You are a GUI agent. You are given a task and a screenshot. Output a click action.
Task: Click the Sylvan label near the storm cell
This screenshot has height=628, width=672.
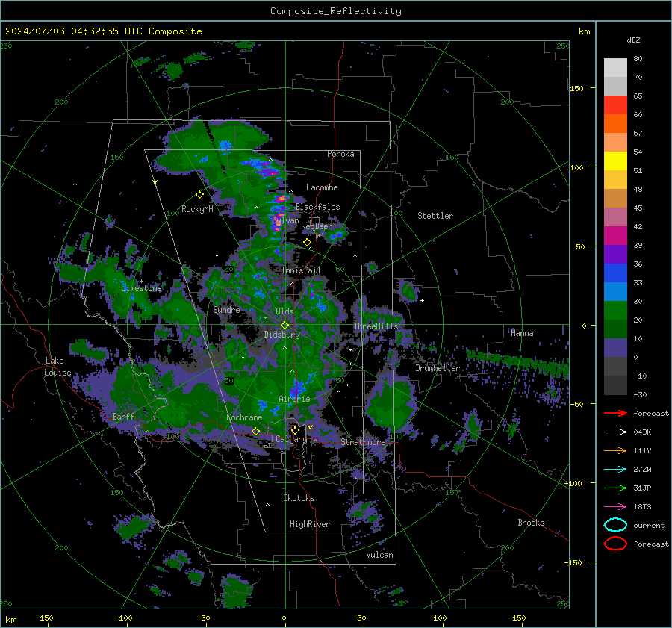285,220
